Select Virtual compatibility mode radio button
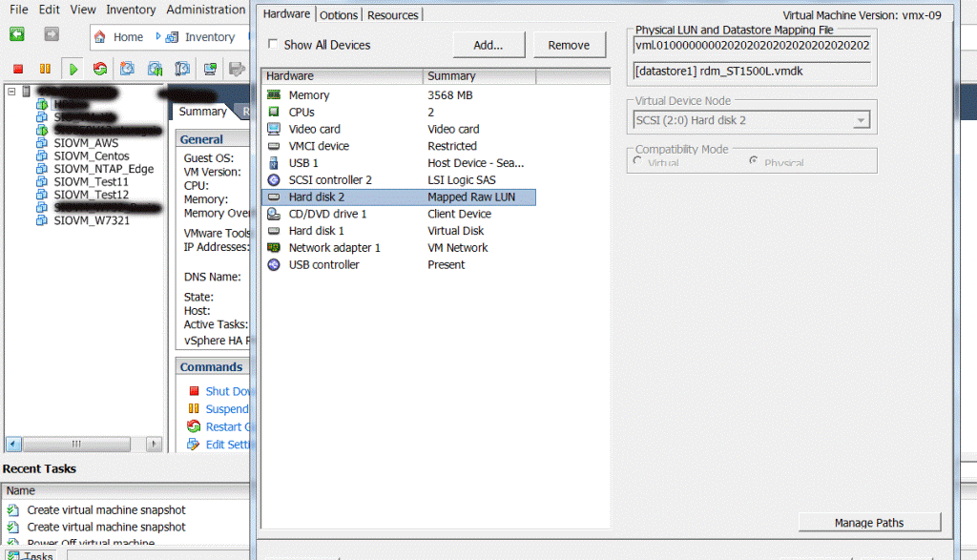The image size is (977, 560). [x=637, y=161]
